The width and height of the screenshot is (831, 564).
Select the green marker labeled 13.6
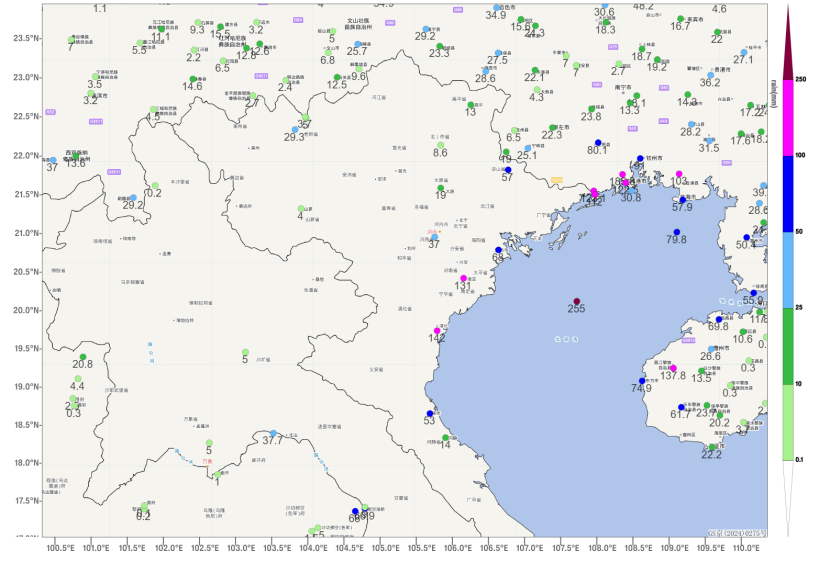point(76,156)
